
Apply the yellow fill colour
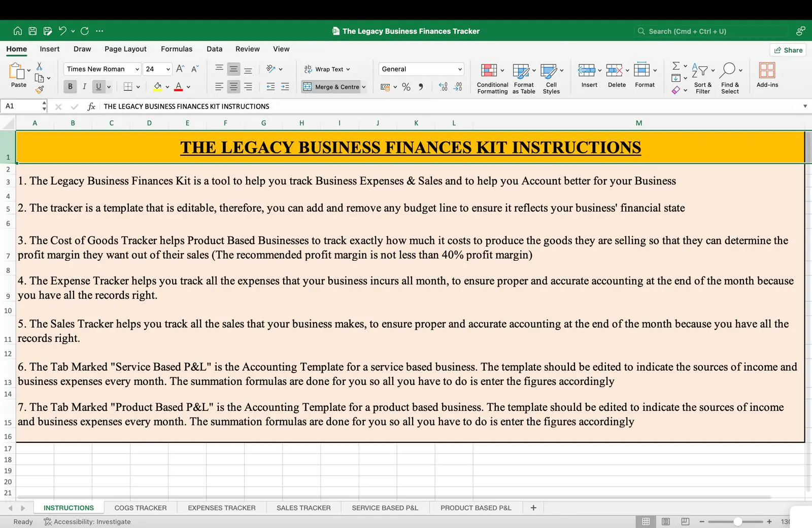(x=158, y=87)
